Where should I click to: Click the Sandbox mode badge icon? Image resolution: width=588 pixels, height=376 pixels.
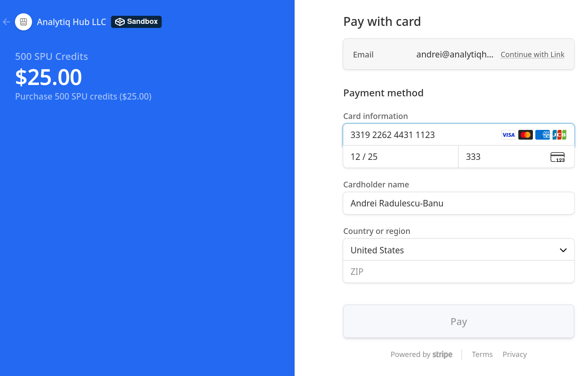(120, 22)
